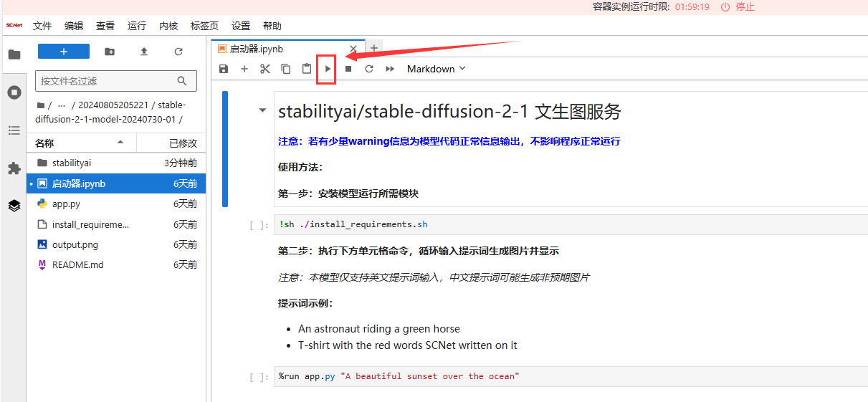
Task: Cut the selected cell with scissors icon
Action: pos(265,69)
